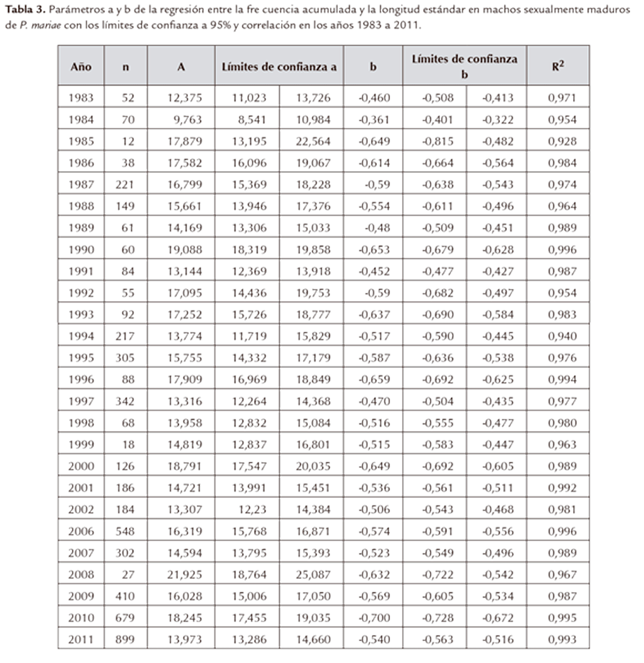
Task: Click the 2006 year cell
Action: coord(81,531)
